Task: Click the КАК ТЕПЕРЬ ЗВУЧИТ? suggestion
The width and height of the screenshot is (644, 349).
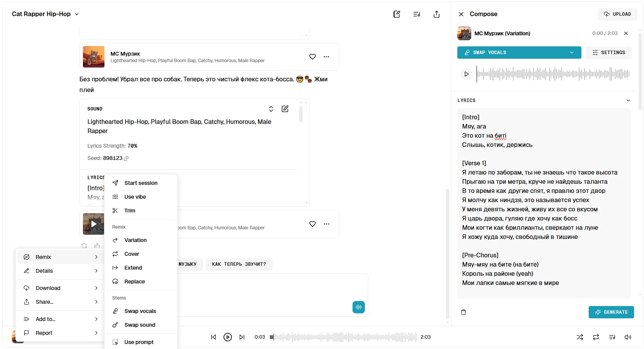Action: (x=239, y=264)
